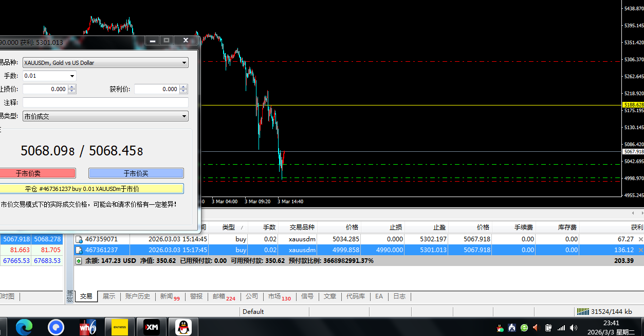Increase the stop loss value with up arrow
The width and height of the screenshot is (644, 336).
[72, 87]
